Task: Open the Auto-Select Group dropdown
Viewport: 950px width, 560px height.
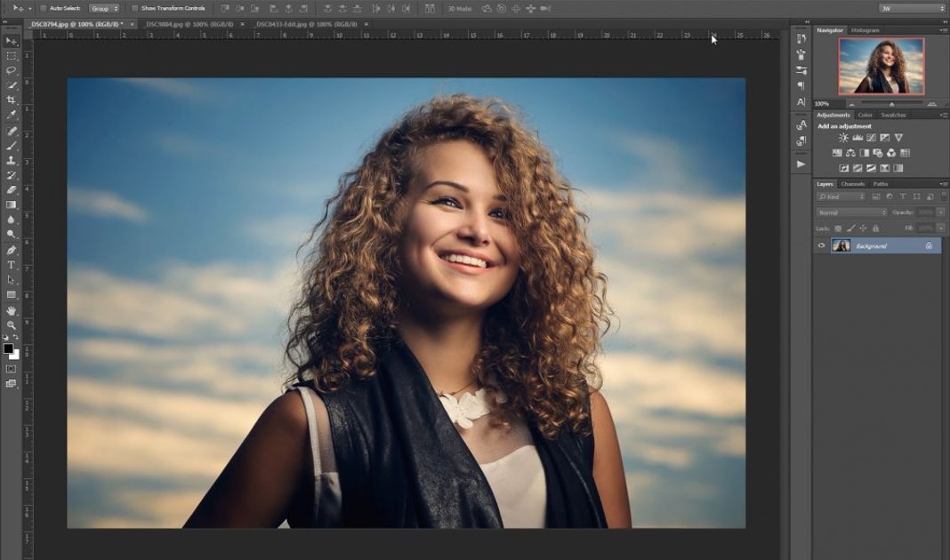Action: [x=104, y=8]
